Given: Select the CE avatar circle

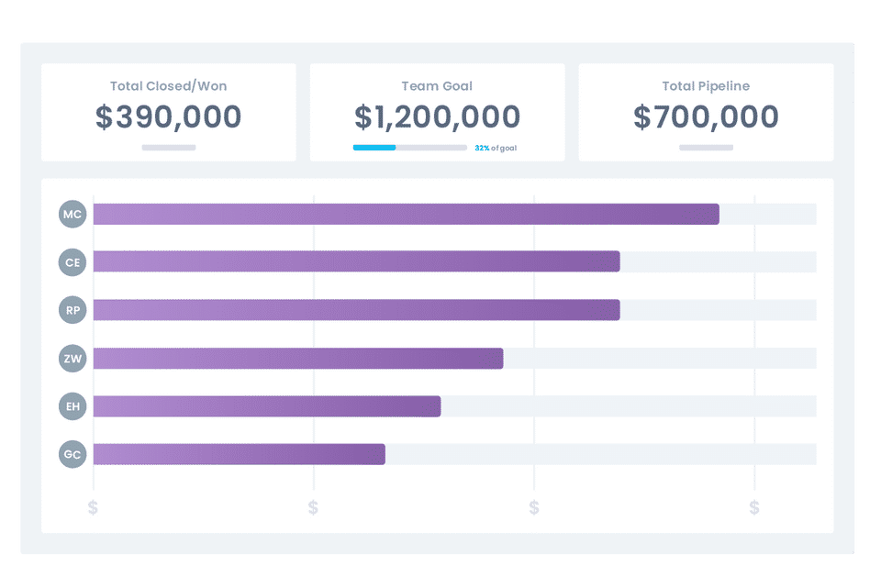Looking at the screenshot, I should pos(72,262).
